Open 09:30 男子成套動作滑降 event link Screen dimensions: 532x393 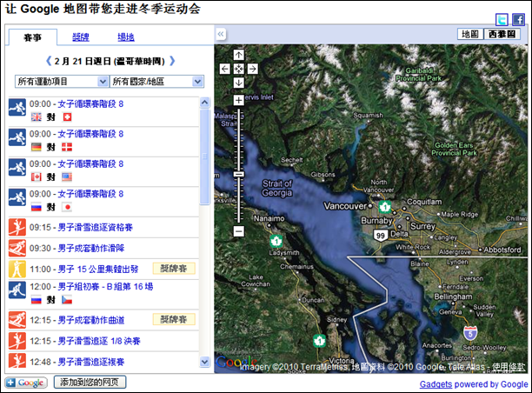91,248
